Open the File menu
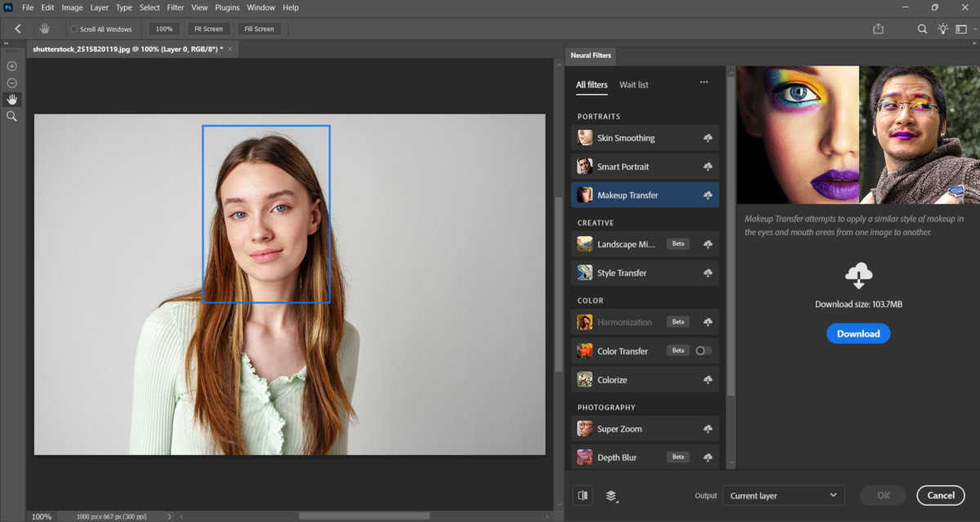The width and height of the screenshot is (980, 522). coord(28,7)
